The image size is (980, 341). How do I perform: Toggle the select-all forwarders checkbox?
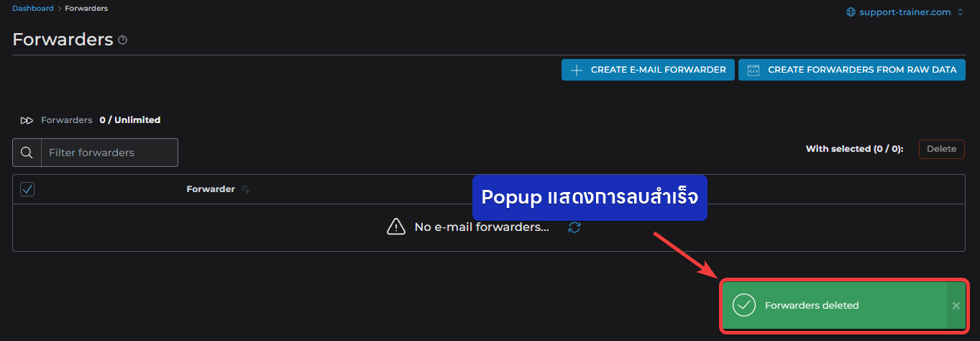[x=27, y=189]
